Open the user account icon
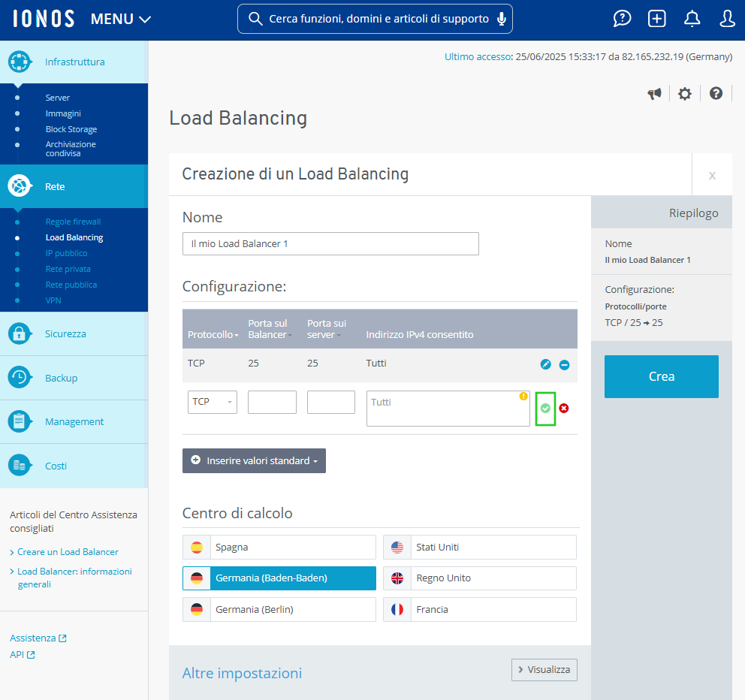Screen dimensions: 745x700 [727, 19]
